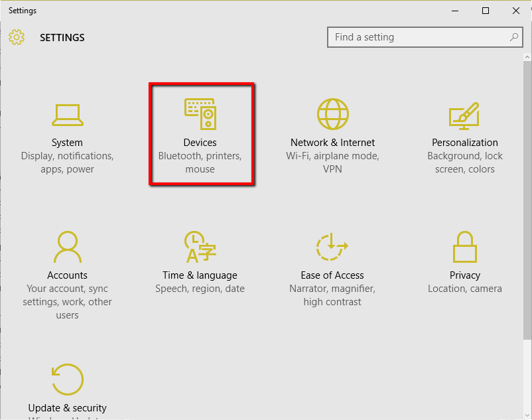The height and width of the screenshot is (420, 532).
Task: Open the Accounts person icon
Action: 67,247
